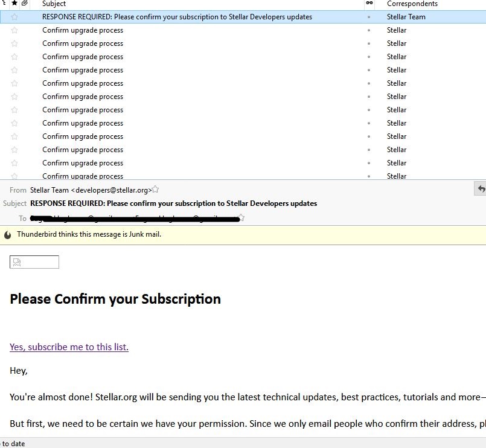
Task: Click the Starred column header icon
Action: pyautogui.click(x=14, y=4)
